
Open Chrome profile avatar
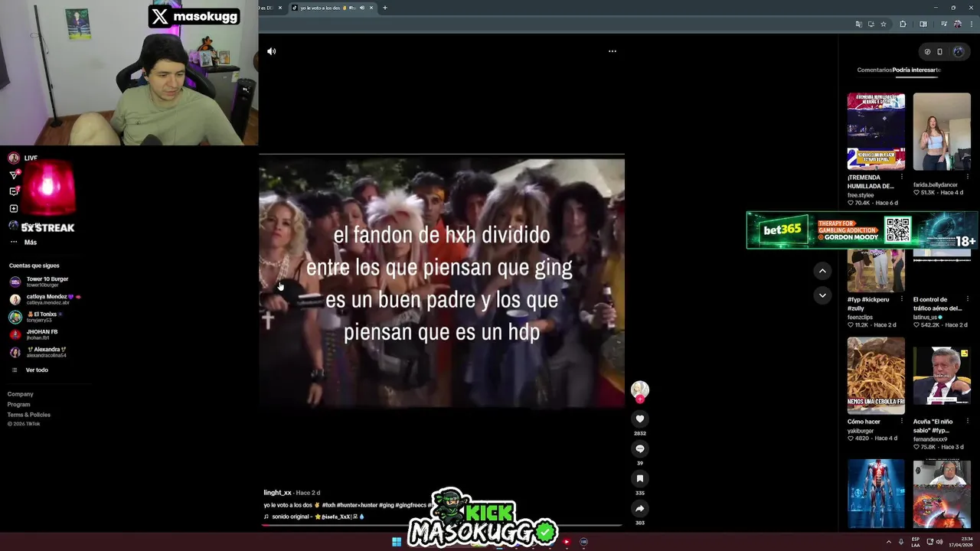point(957,24)
